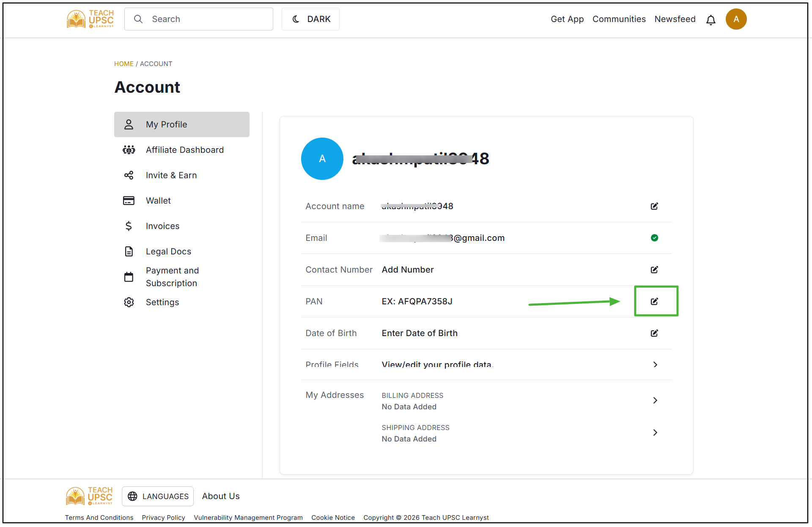Click the Invite & Earn share icon
Screen dimensions: 812x527
tap(129, 175)
